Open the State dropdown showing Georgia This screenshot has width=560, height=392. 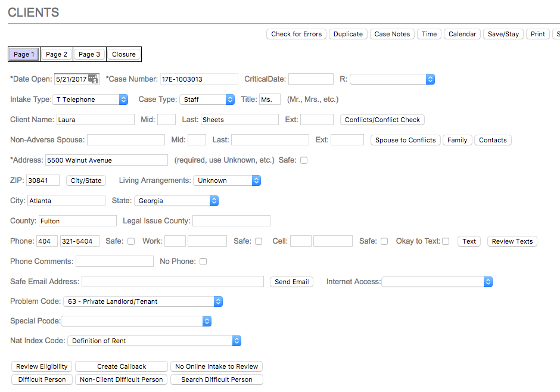176,201
